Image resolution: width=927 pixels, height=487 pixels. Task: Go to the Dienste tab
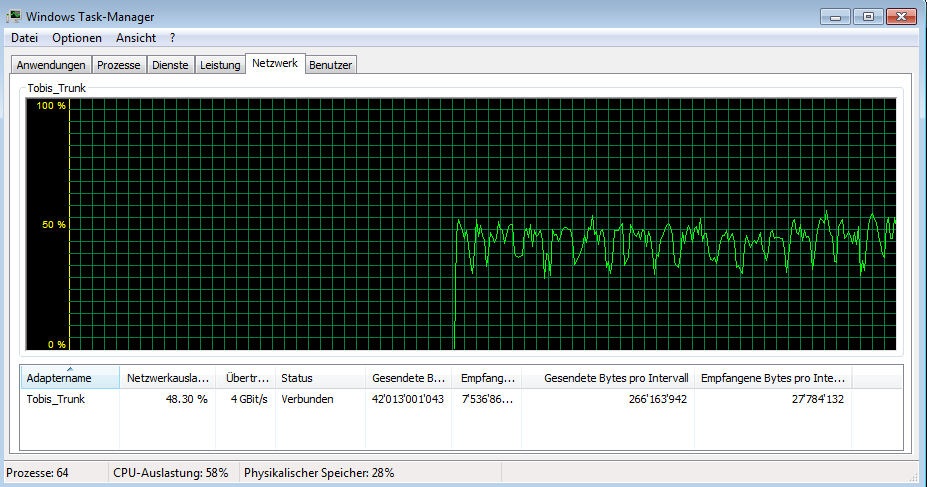(x=170, y=65)
